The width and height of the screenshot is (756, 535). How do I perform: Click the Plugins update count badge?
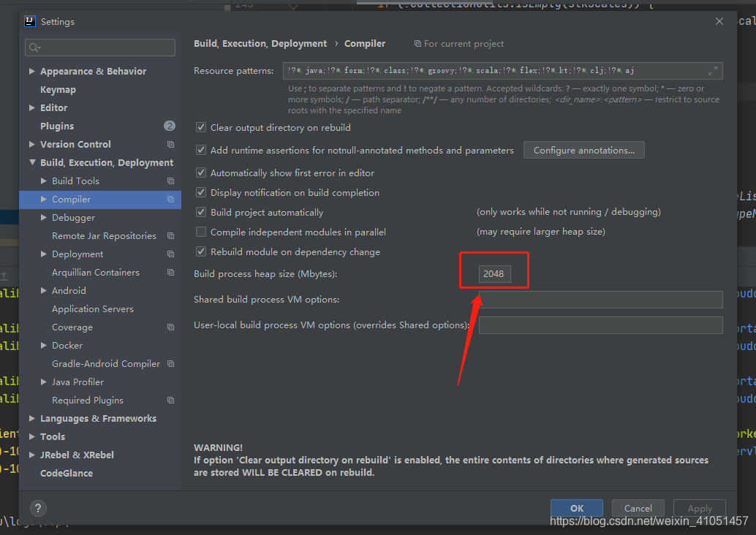point(169,126)
